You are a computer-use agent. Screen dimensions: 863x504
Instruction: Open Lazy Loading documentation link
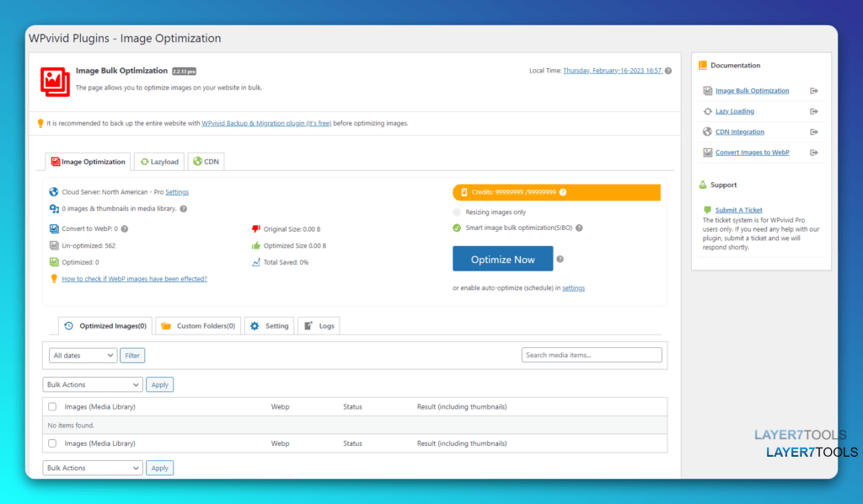735,111
